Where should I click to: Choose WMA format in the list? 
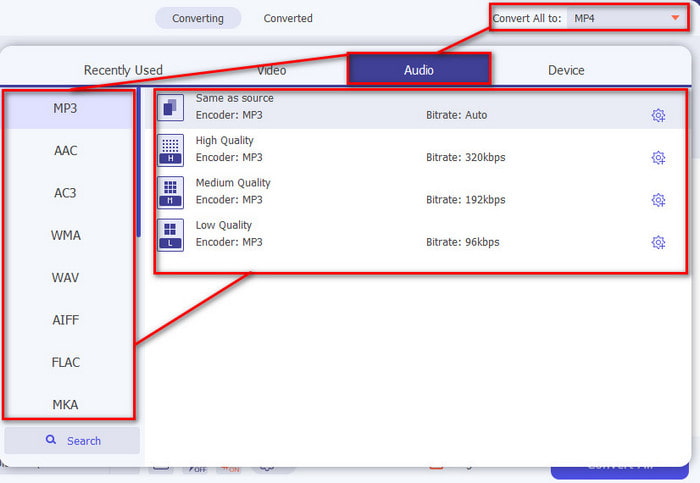pyautogui.click(x=68, y=235)
